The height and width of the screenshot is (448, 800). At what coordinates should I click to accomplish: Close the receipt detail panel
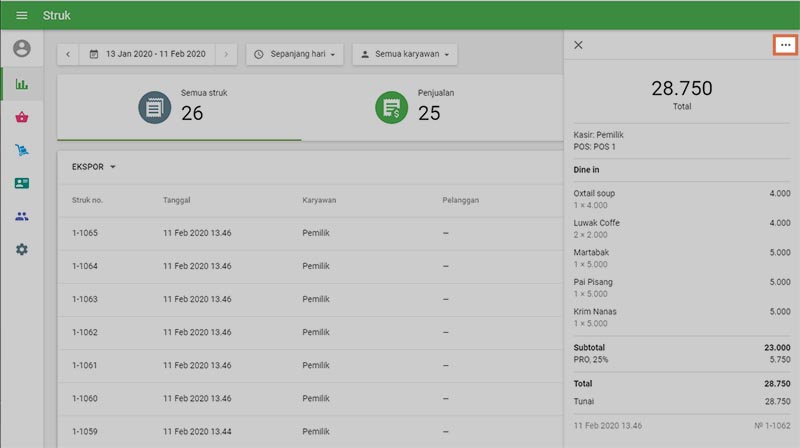pyautogui.click(x=578, y=45)
